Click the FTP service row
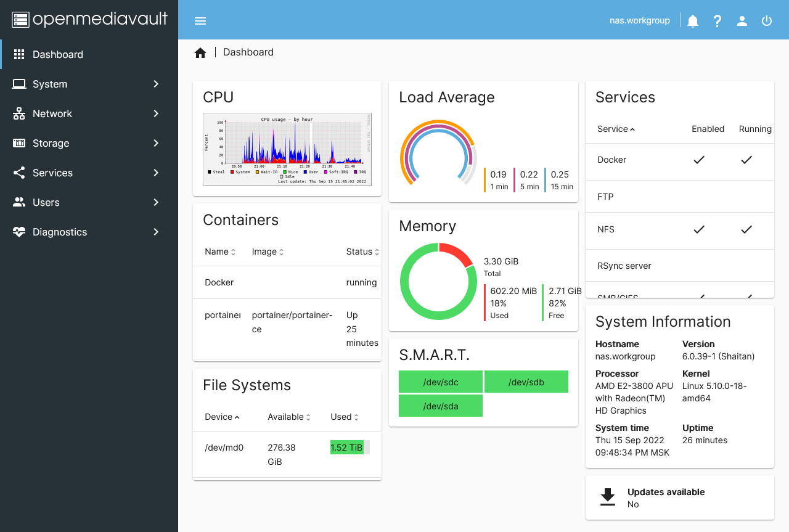 pyautogui.click(x=679, y=197)
